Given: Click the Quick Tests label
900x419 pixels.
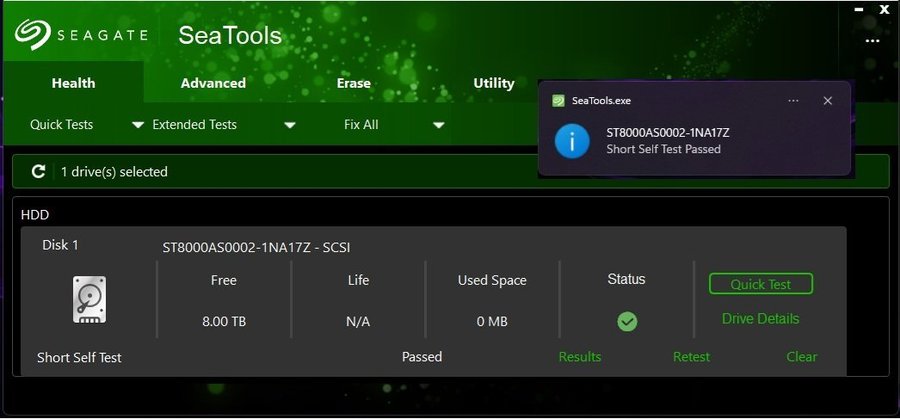Looking at the screenshot, I should [x=61, y=125].
